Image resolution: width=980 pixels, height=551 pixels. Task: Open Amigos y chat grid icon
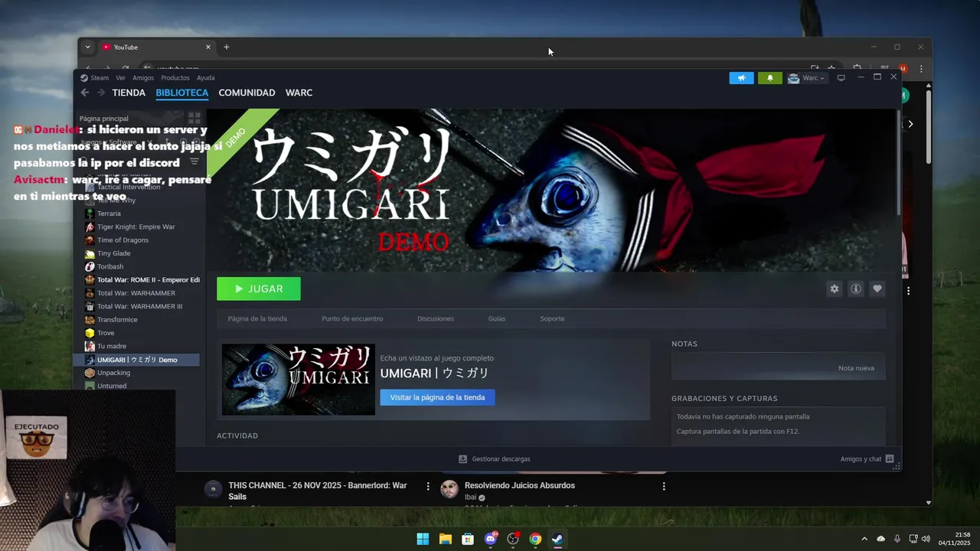tap(890, 459)
